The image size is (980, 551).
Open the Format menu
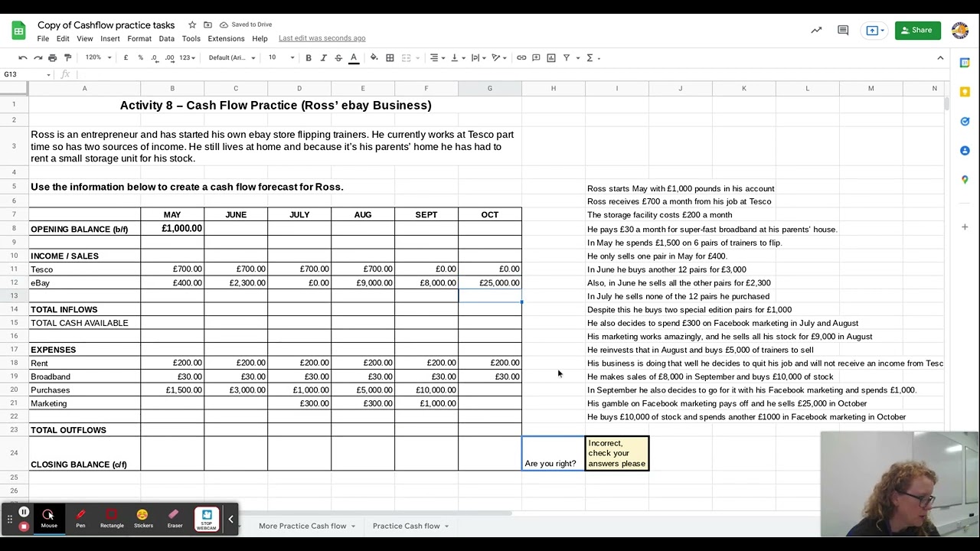pyautogui.click(x=139, y=38)
